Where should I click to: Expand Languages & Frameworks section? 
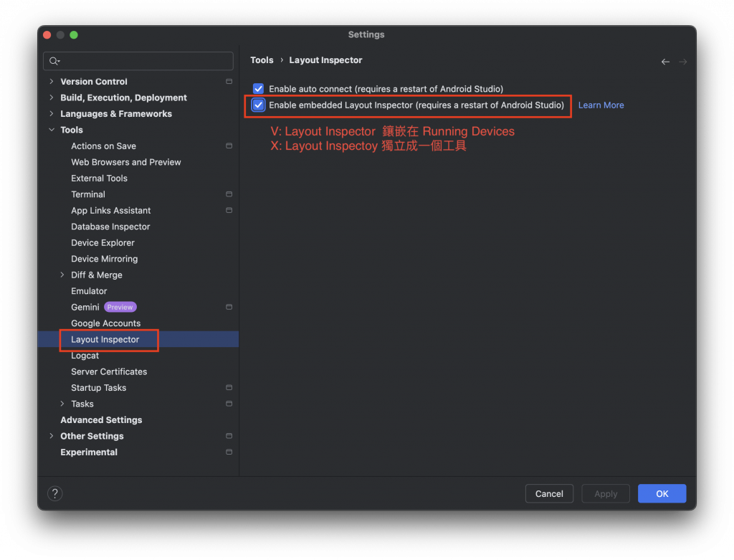52,114
